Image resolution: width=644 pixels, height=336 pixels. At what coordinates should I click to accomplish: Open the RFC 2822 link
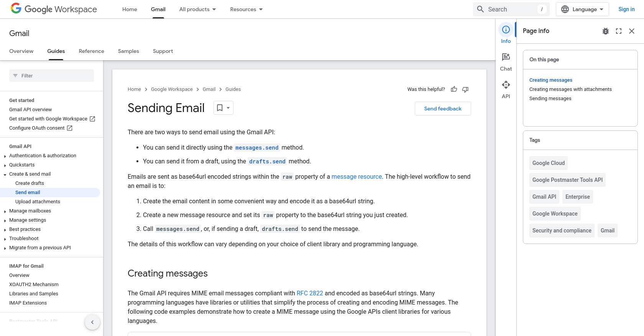[310, 293]
